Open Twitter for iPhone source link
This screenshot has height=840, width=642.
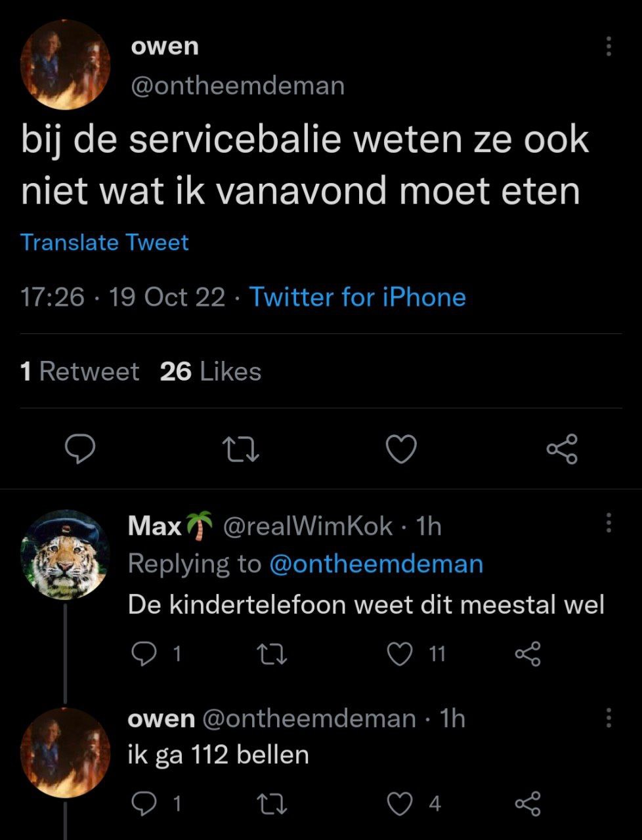pos(358,297)
